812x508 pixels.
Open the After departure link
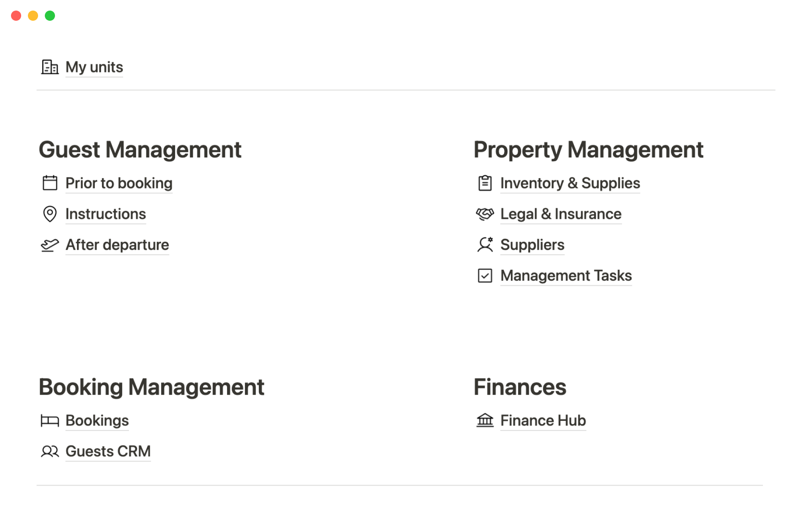pos(117,245)
